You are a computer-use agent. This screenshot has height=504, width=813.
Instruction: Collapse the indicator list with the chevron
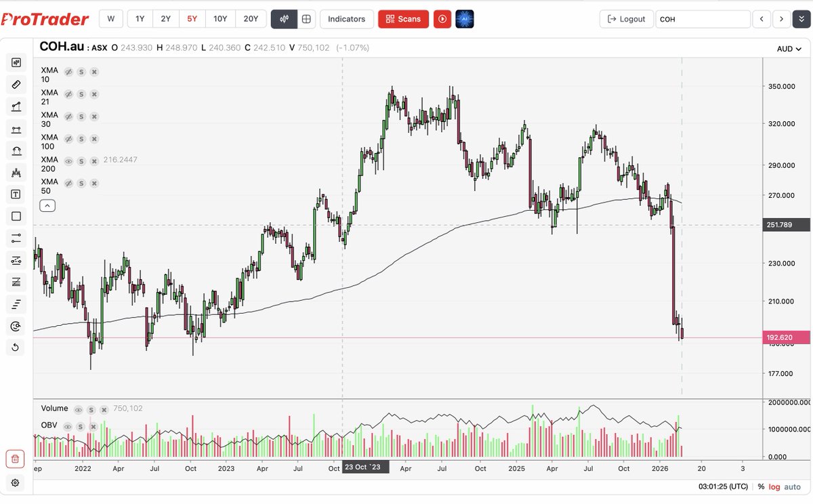[x=47, y=205]
